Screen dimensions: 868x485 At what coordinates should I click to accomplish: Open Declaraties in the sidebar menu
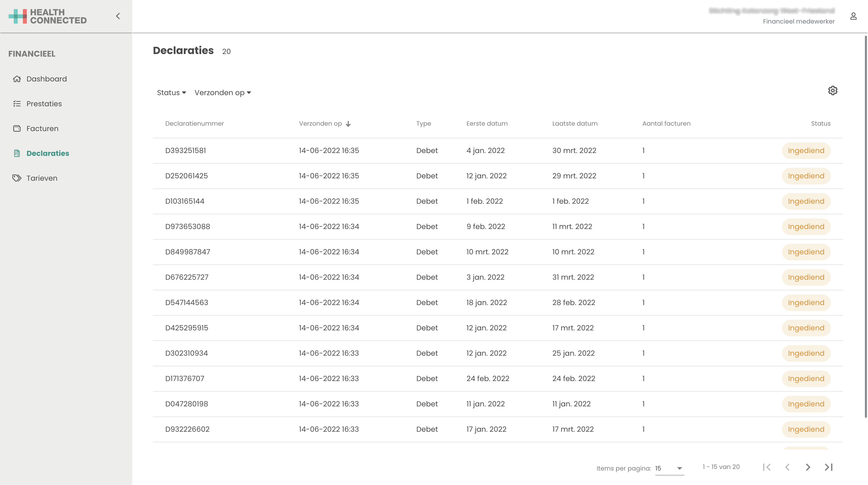coord(48,154)
